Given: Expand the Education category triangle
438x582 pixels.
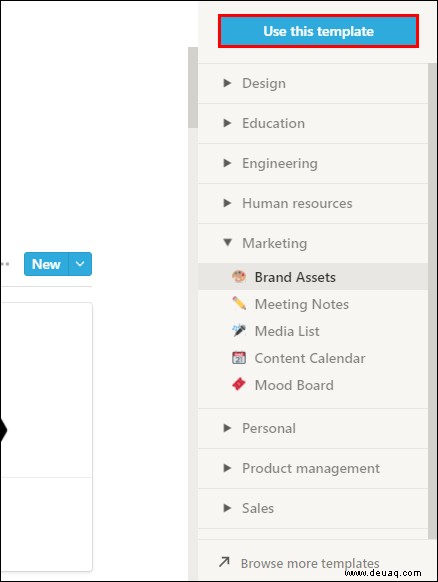Looking at the screenshot, I should click(x=227, y=123).
